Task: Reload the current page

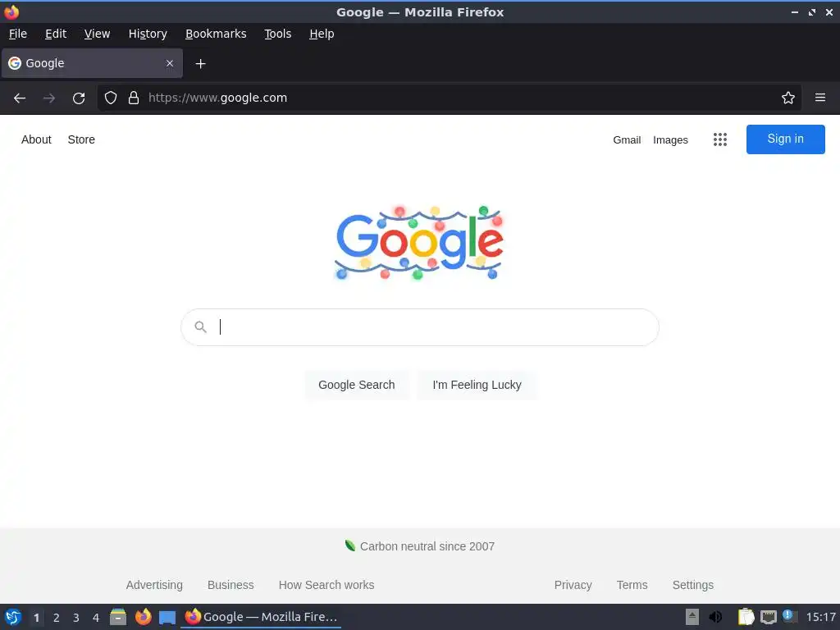Action: [79, 98]
